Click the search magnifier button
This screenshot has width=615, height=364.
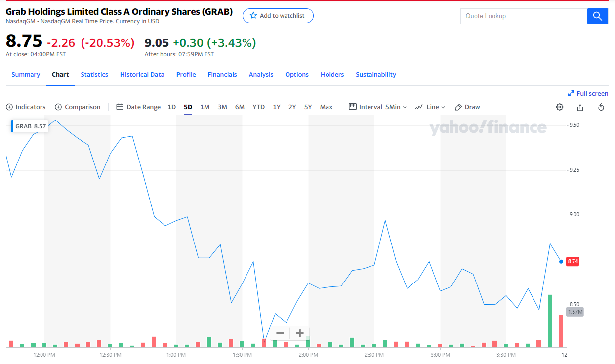pyautogui.click(x=597, y=16)
